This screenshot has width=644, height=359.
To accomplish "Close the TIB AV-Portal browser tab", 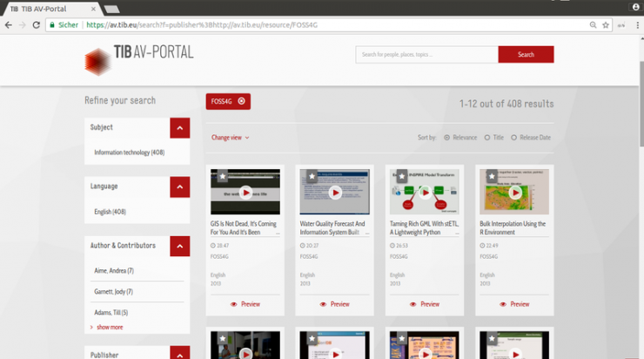I will [93, 9].
